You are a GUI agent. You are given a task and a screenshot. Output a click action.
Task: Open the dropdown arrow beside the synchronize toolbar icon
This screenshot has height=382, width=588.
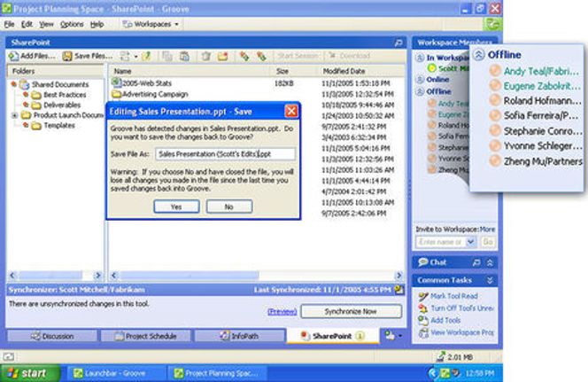(x=135, y=57)
